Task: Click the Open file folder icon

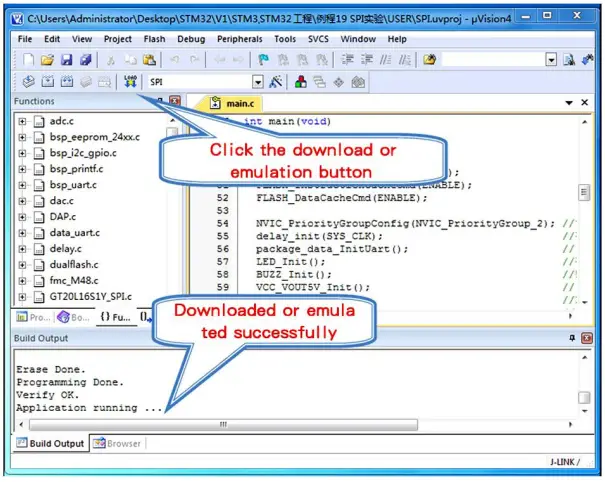Action: click(47, 60)
